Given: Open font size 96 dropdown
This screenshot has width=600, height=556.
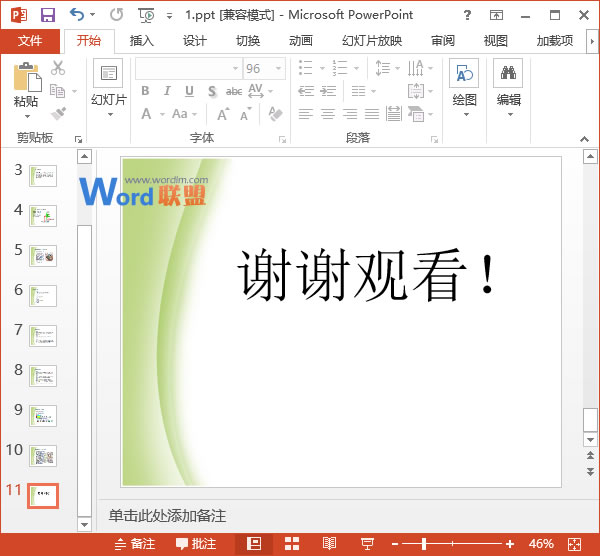Looking at the screenshot, I should click(279, 68).
